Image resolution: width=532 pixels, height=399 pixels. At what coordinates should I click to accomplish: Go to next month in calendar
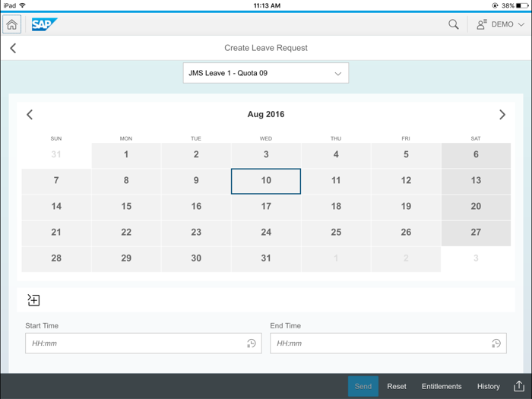click(502, 115)
